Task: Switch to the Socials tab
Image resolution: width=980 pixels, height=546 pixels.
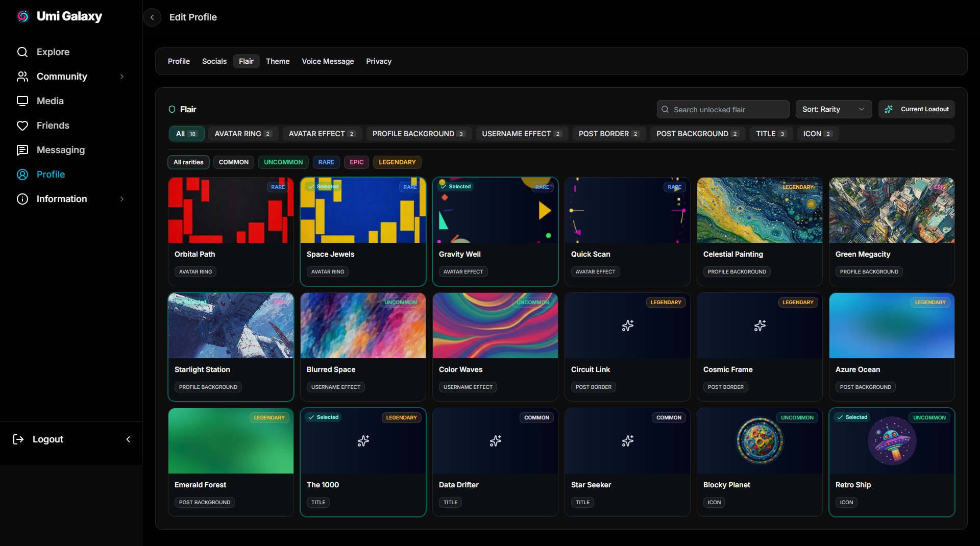Action: point(214,61)
